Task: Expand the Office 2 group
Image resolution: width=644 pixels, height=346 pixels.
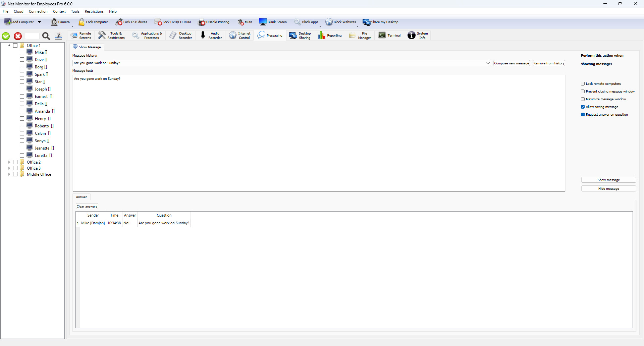Action: click(x=9, y=162)
